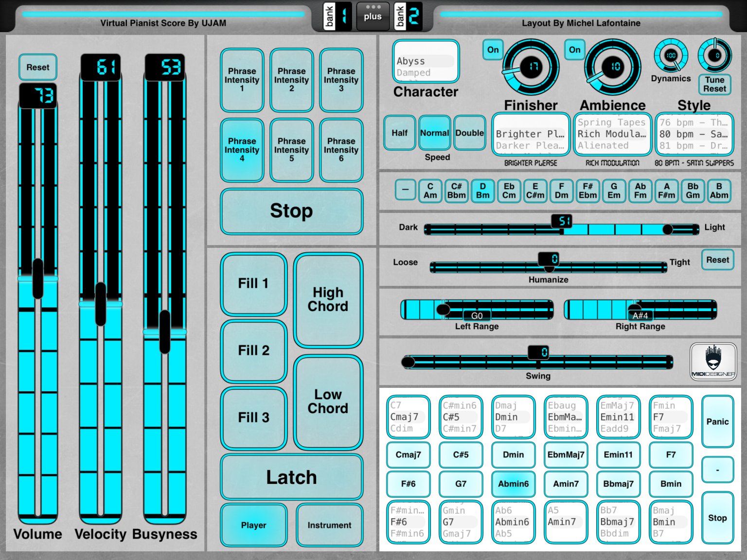
Task: Click the large Stop phrase button
Action: [292, 211]
